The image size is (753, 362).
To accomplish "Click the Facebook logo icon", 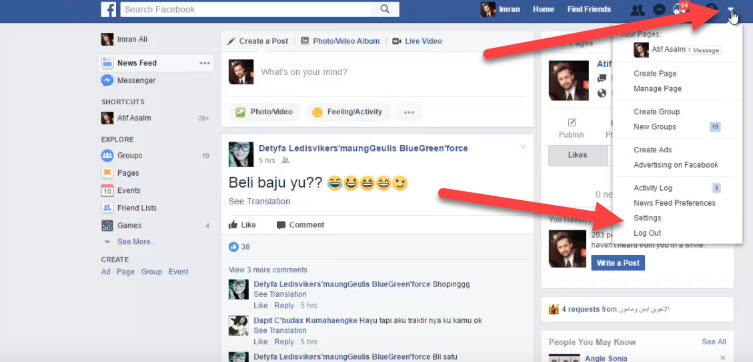I will 109,9.
